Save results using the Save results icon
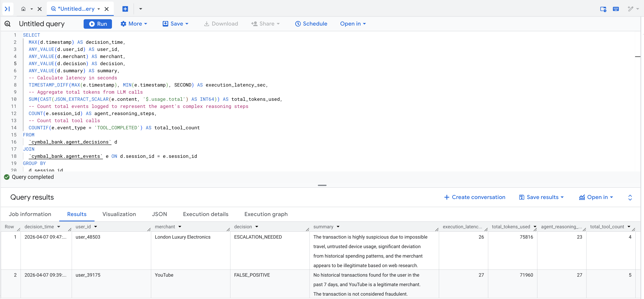This screenshot has width=644, height=299. click(x=541, y=197)
